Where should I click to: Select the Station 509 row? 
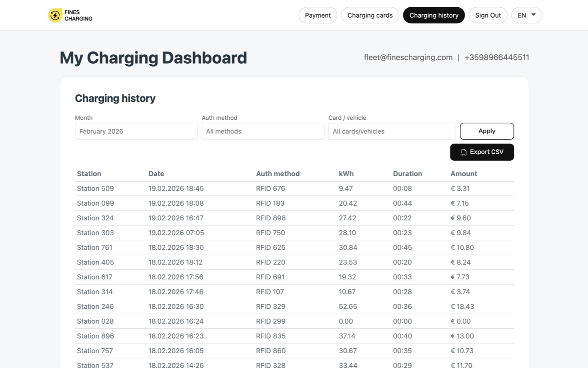(x=95, y=188)
